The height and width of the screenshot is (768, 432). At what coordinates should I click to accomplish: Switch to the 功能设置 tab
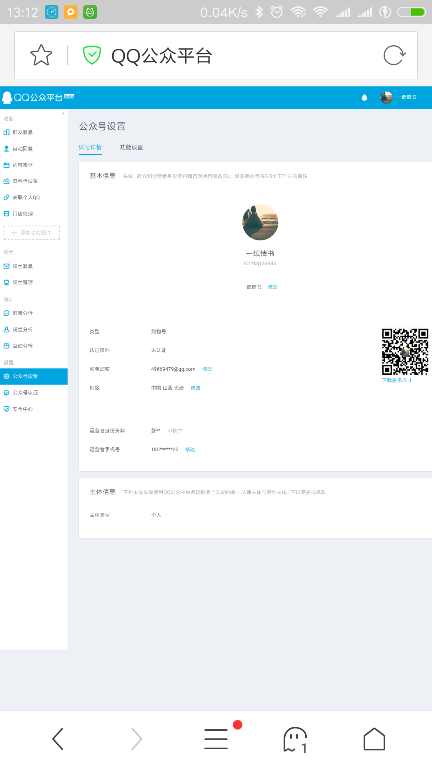coord(131,147)
